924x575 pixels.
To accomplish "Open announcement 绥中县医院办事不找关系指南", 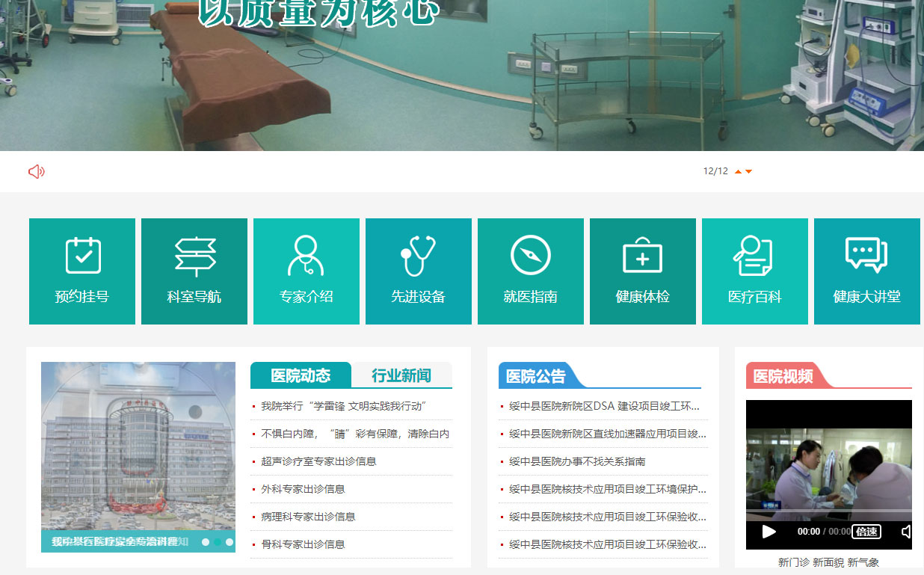I will [577, 461].
